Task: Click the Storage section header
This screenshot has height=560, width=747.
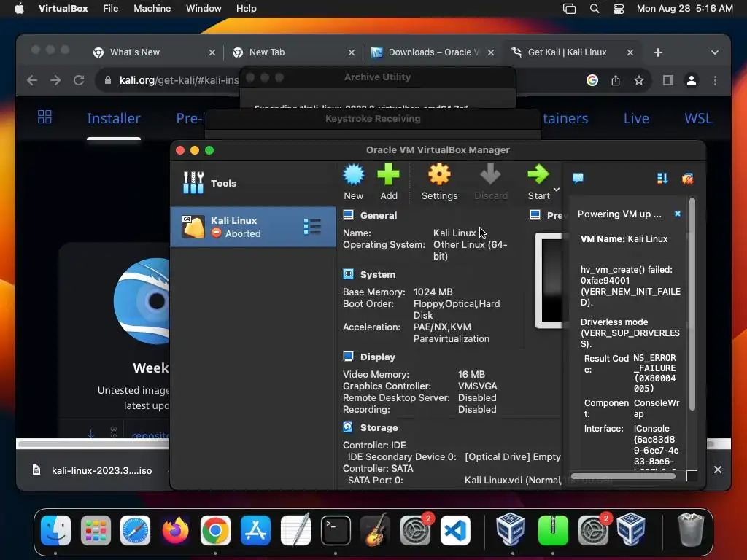Action: (x=379, y=427)
